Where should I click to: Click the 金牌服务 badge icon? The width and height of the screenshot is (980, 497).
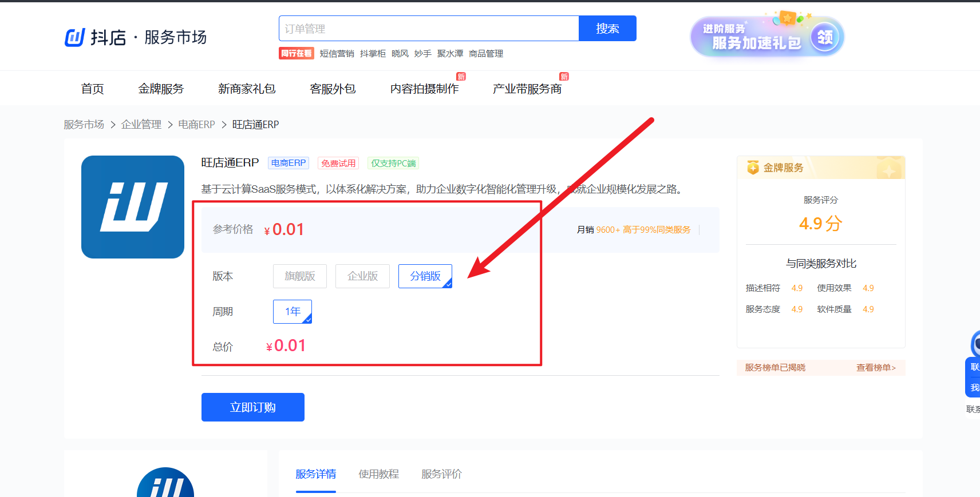[x=753, y=168]
